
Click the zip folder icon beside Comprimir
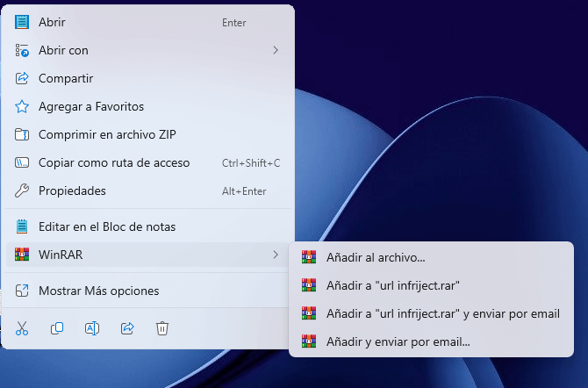tap(22, 134)
